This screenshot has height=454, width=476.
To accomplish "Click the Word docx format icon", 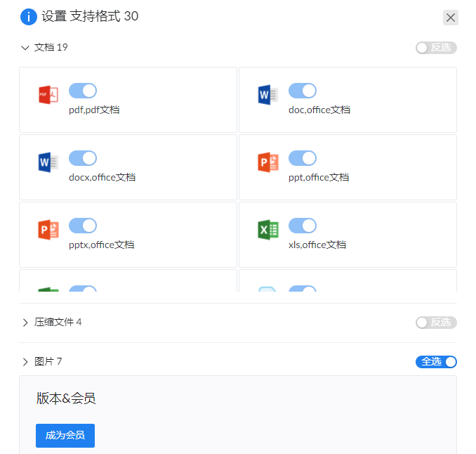I will click(x=48, y=162).
